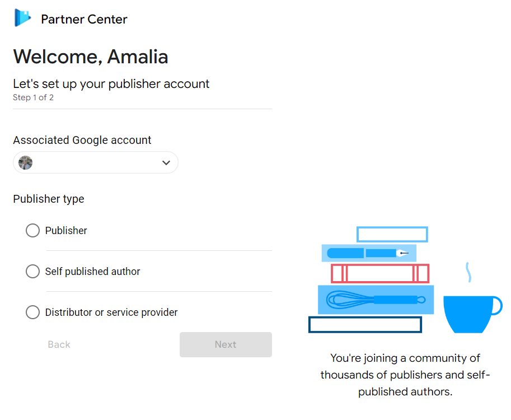This screenshot has width=511, height=420.
Task: Expand the Associated Google account dropdown
Action: (95, 162)
